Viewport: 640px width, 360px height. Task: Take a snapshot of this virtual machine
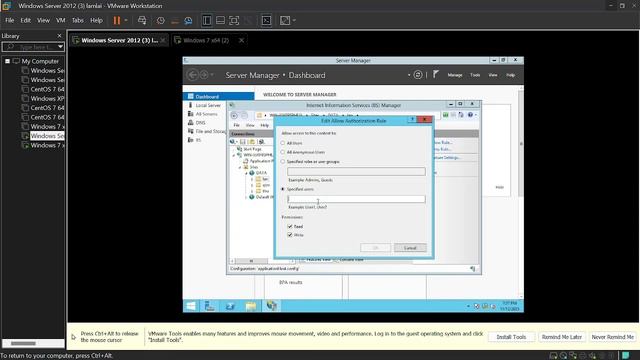coord(161,20)
